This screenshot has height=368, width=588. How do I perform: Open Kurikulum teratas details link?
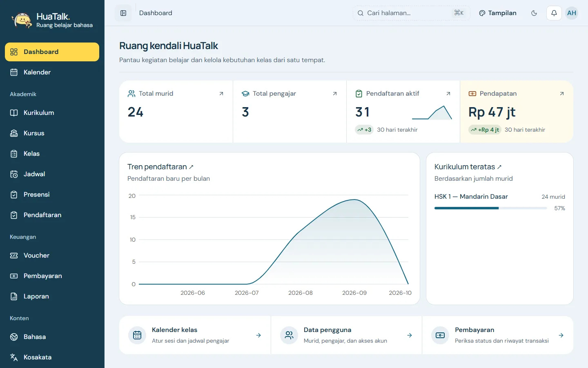click(468, 167)
